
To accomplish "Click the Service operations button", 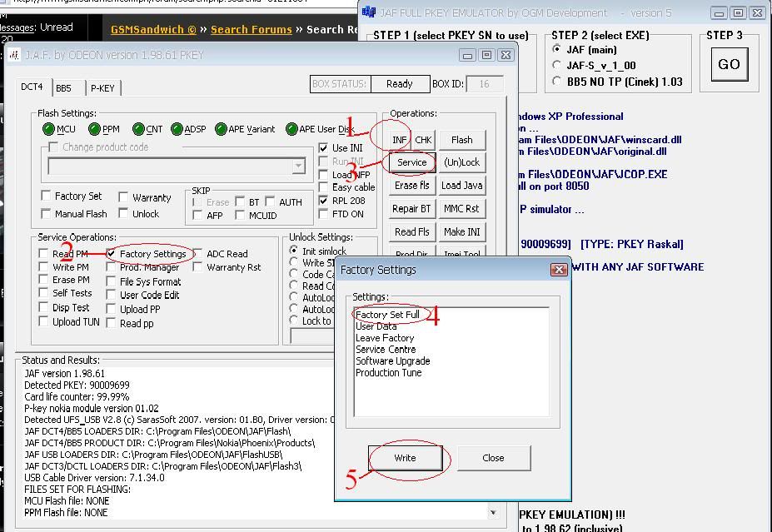I will point(411,162).
